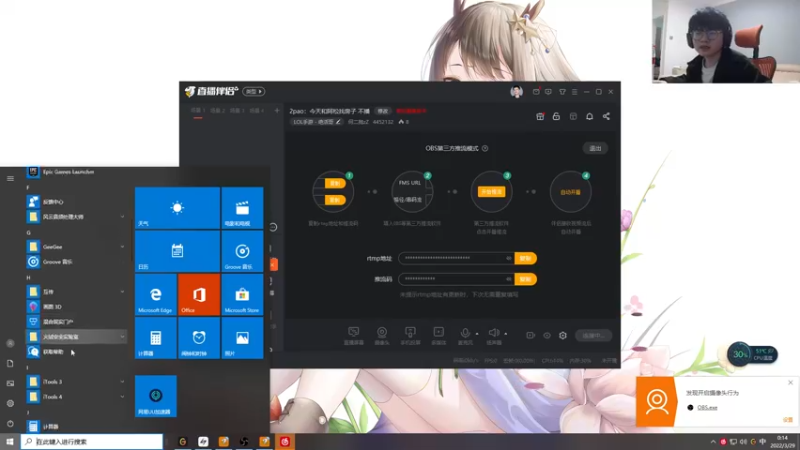Open the Microsoft Edge tile
The height and width of the screenshot is (450, 800).
[x=156, y=294]
